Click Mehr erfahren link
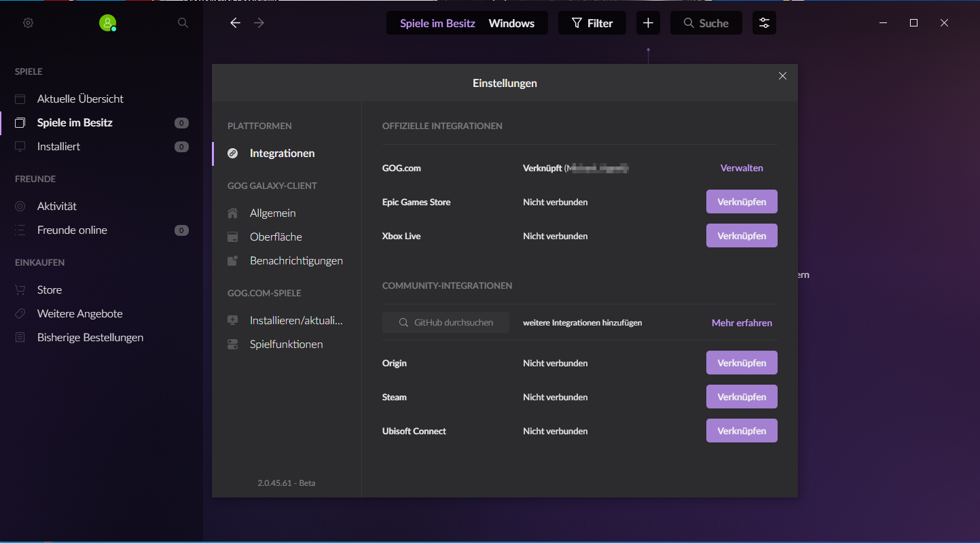This screenshot has width=980, height=543. tap(742, 323)
